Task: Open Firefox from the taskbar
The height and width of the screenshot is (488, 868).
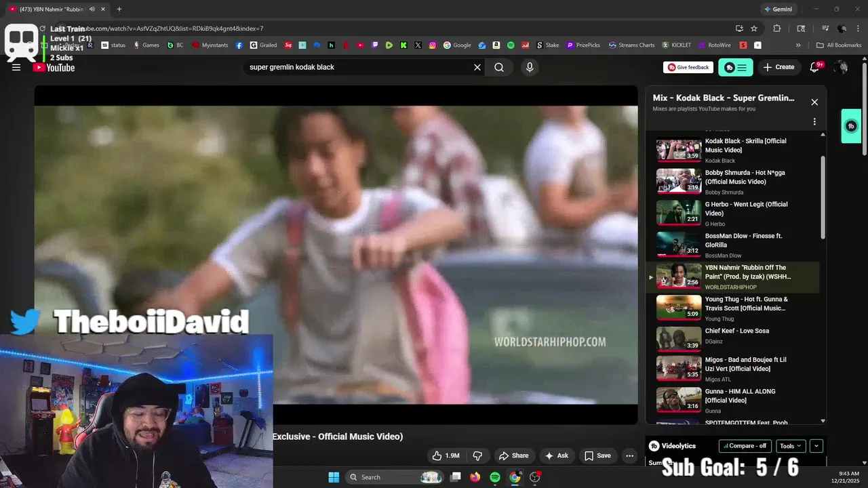Action: click(x=475, y=477)
